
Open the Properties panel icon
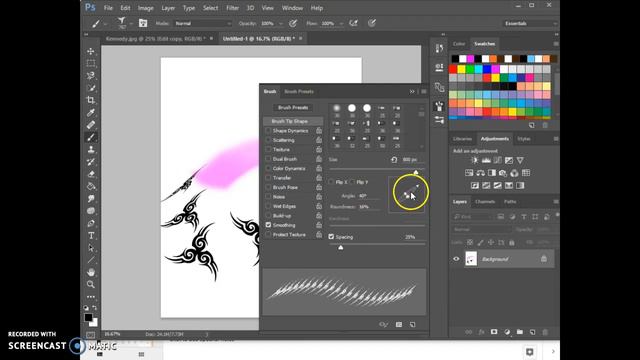439,67
